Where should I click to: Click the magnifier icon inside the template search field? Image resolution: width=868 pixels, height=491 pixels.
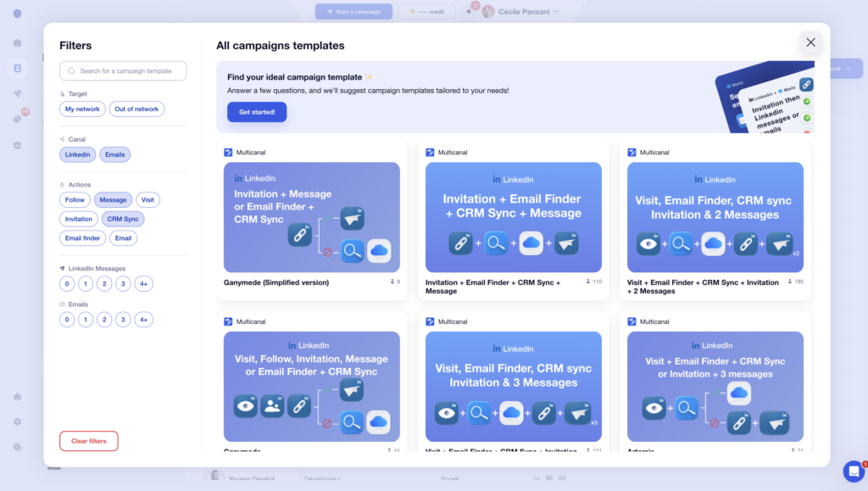coord(70,71)
